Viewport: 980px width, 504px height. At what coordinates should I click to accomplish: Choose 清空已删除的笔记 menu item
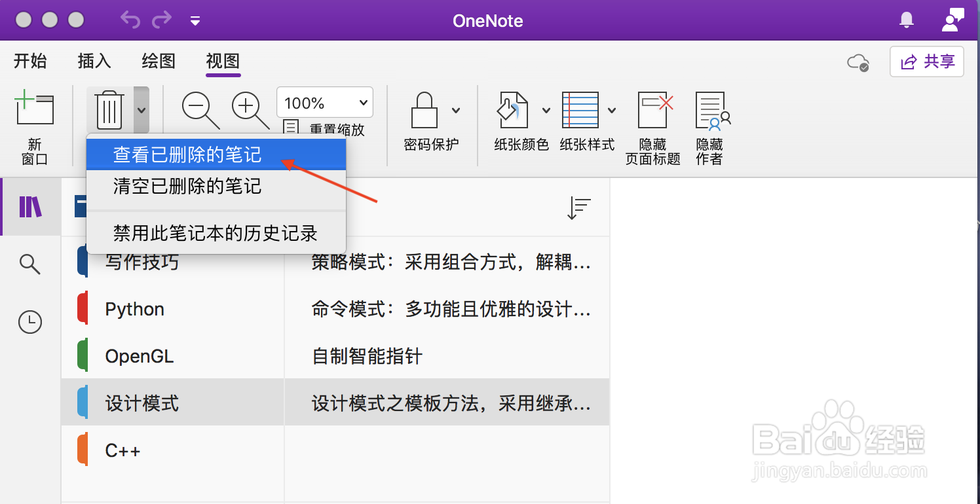click(x=216, y=186)
